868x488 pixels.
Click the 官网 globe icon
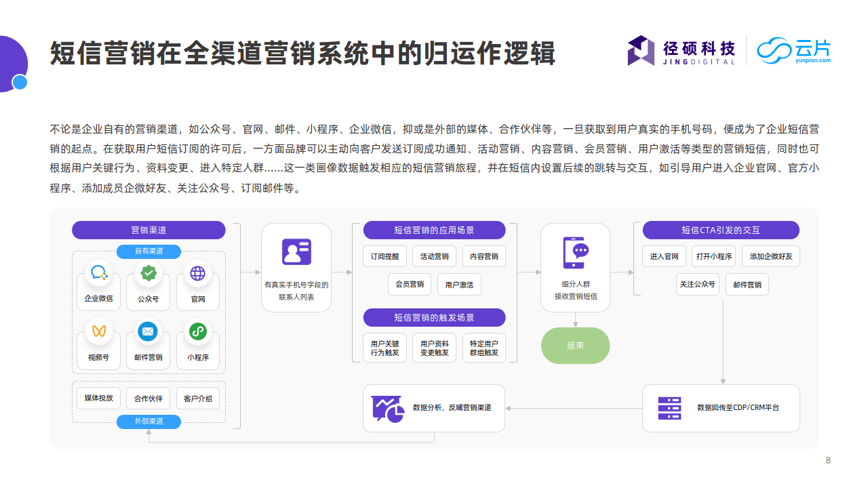pos(197,273)
